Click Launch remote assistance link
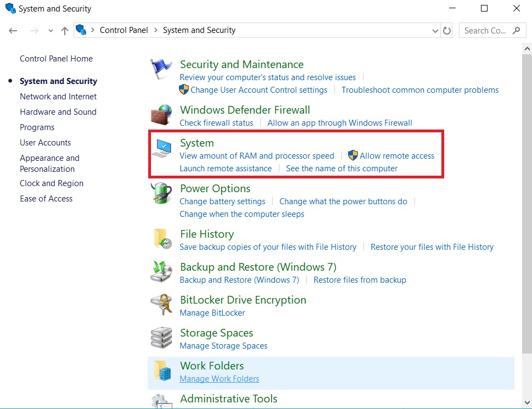This screenshot has width=532, height=409. coord(226,169)
